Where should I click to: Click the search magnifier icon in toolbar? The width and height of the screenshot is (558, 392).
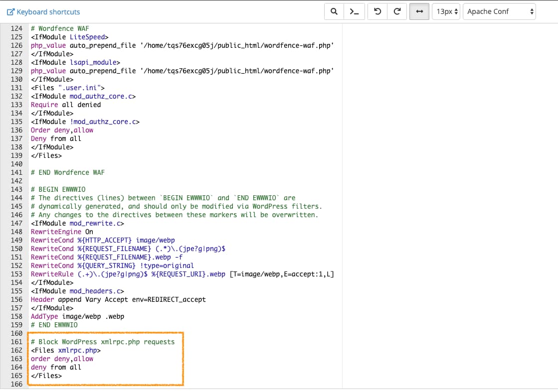tap(334, 11)
